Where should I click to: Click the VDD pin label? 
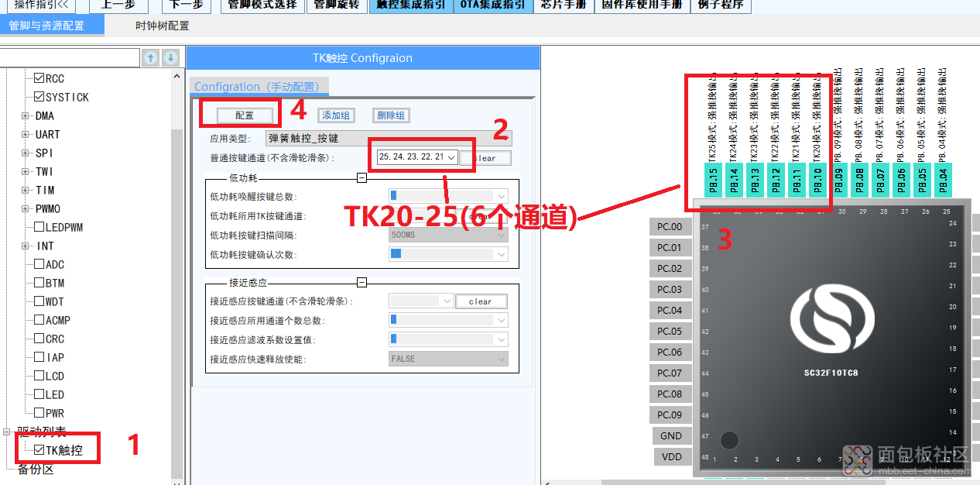click(671, 456)
